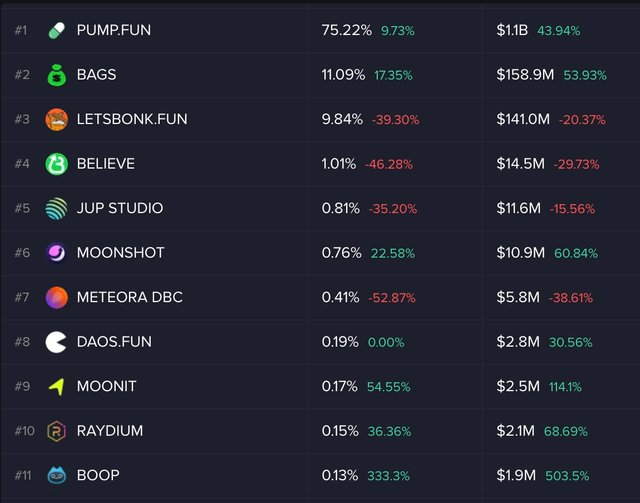Screen dimensions: 640x503
Task: Select the METEORA DBC gradient icon
Action: 57,297
